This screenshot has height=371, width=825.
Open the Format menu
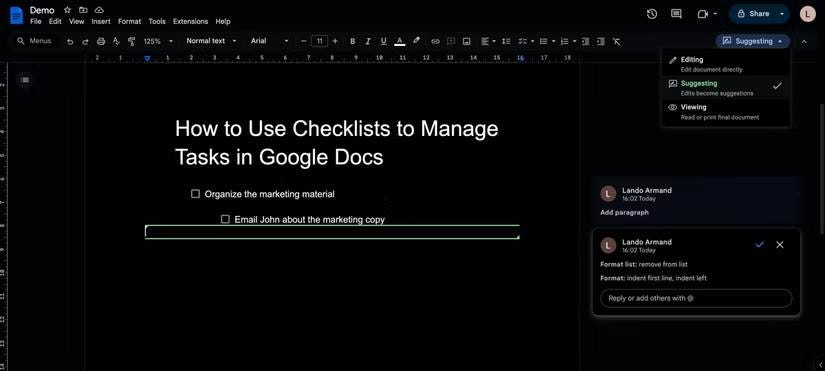(129, 22)
